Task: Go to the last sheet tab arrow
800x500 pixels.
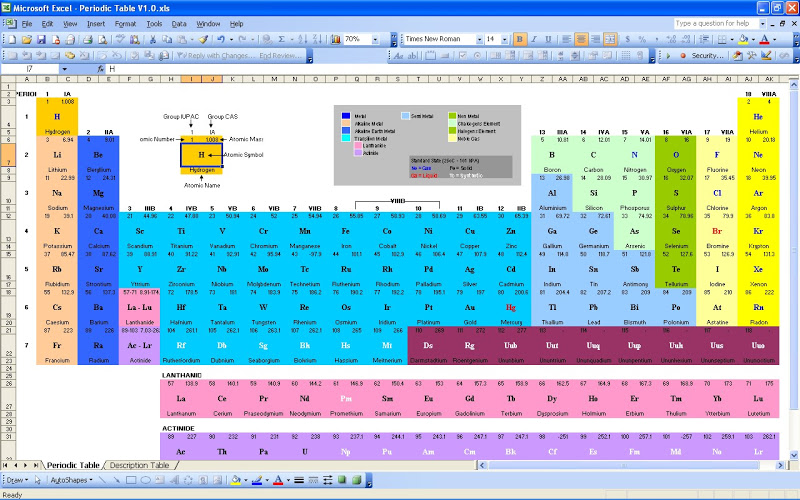Action: 35,465
